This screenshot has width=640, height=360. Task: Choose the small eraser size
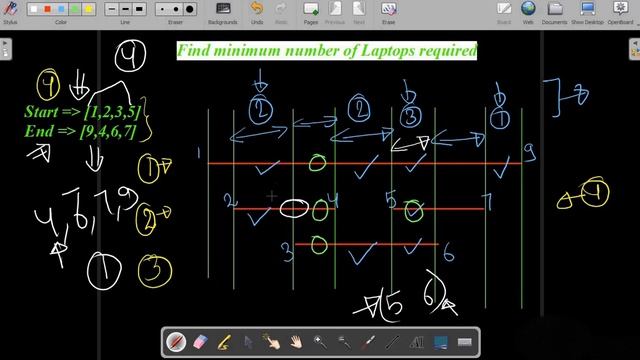point(162,9)
